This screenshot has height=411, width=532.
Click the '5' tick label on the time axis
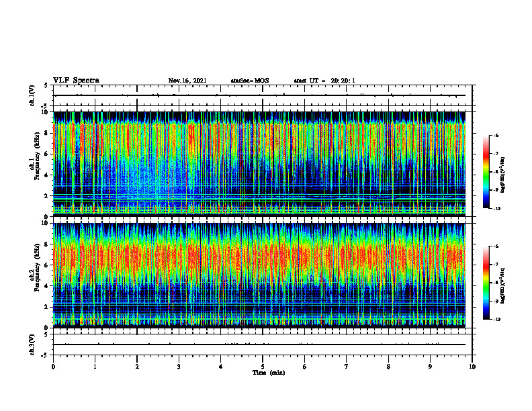263,367
